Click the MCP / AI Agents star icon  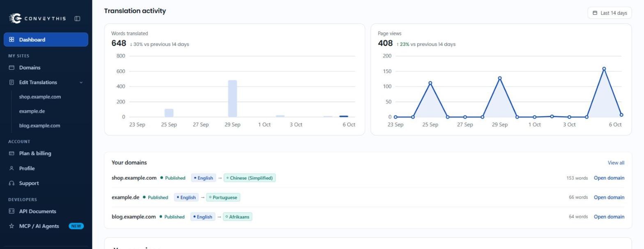click(11, 226)
